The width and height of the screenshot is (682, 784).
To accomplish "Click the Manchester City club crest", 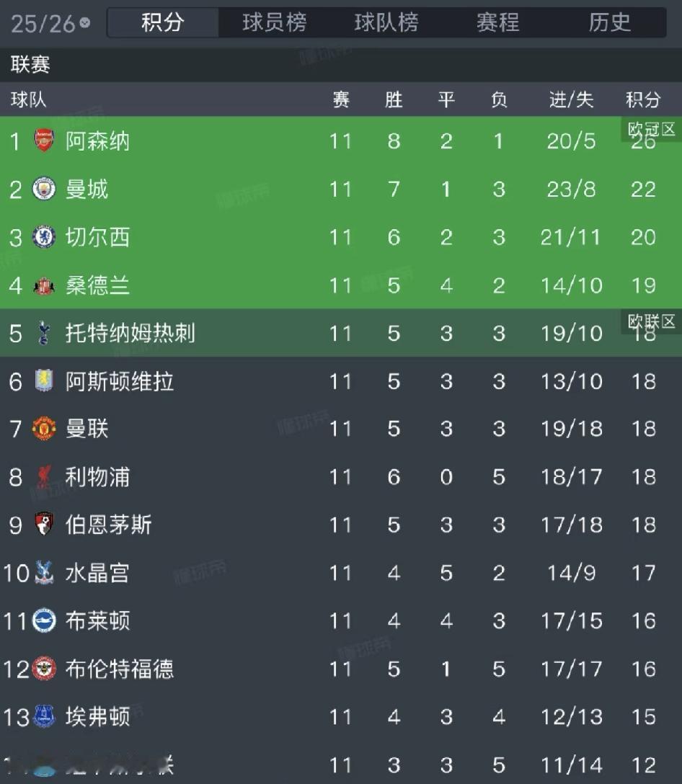I will [44, 189].
